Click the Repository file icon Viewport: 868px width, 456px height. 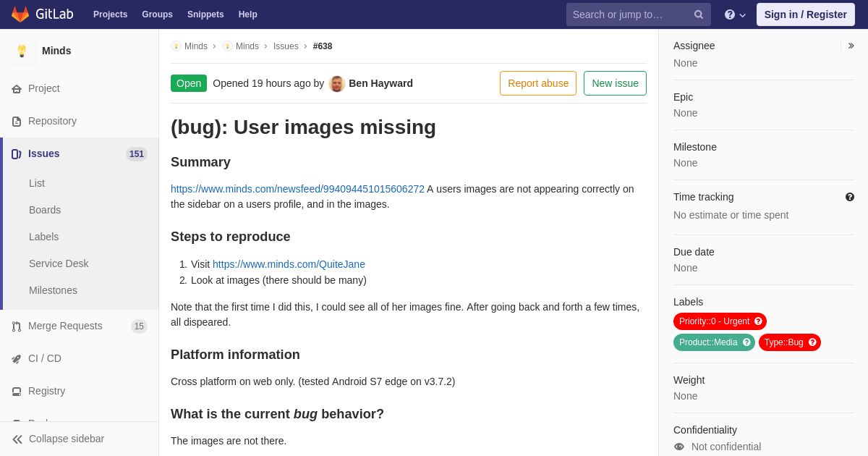pyautogui.click(x=17, y=122)
